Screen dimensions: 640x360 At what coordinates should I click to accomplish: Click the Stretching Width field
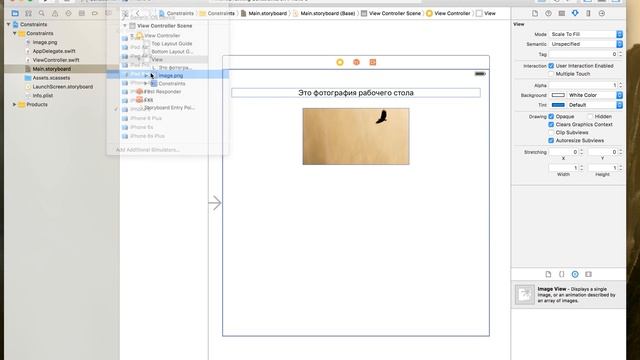[564, 168]
